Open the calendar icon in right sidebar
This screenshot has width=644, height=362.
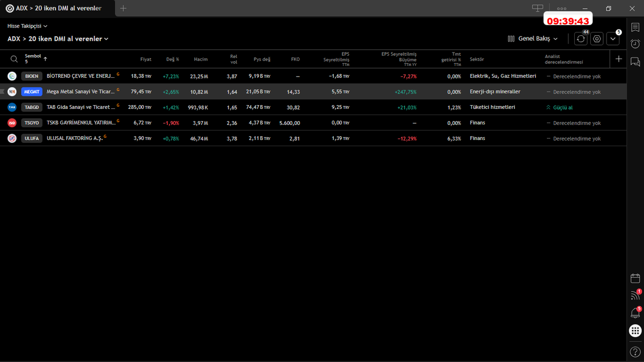click(635, 278)
